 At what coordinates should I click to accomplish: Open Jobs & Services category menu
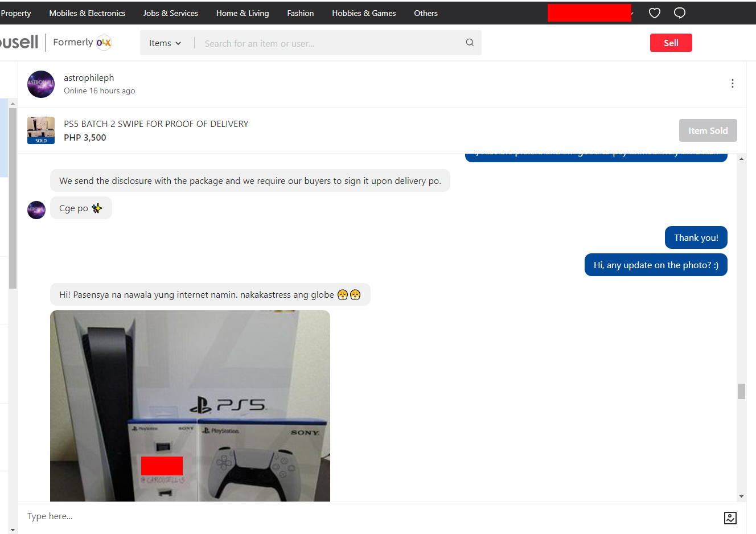[171, 13]
